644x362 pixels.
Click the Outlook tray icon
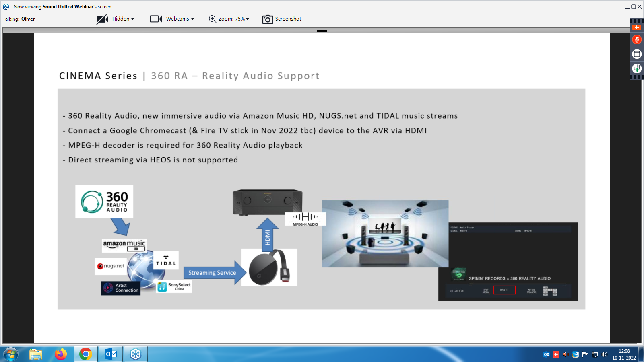click(x=547, y=354)
